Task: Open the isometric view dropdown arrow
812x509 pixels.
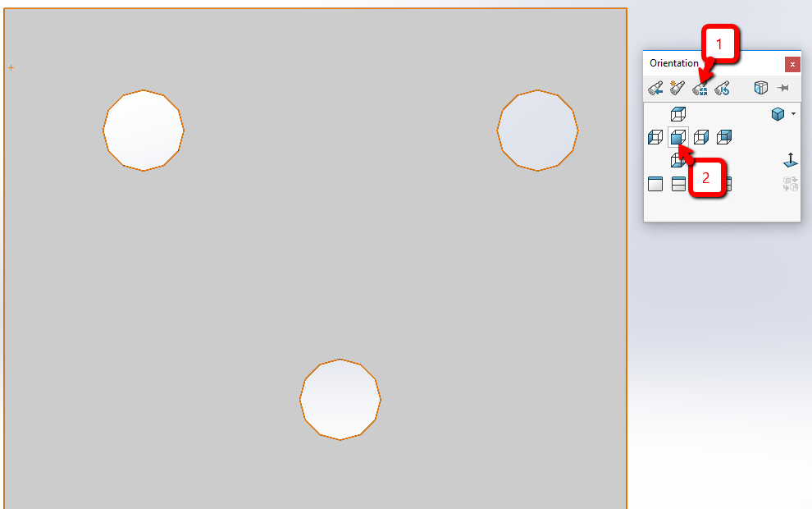Action: [793, 114]
